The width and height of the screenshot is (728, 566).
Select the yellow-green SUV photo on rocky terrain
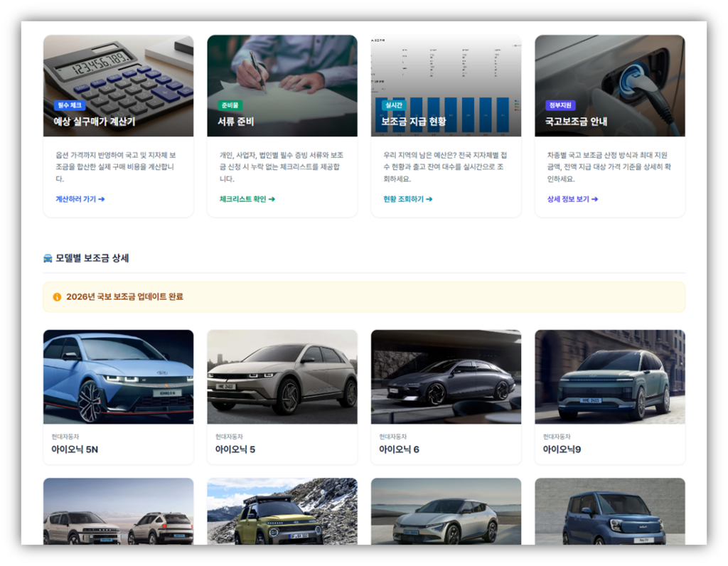coord(282,512)
